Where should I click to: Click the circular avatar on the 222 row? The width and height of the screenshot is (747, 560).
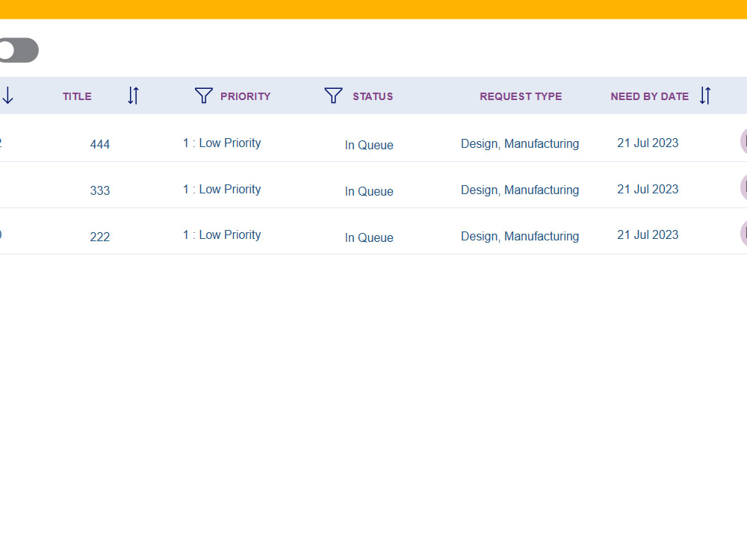tap(744, 234)
